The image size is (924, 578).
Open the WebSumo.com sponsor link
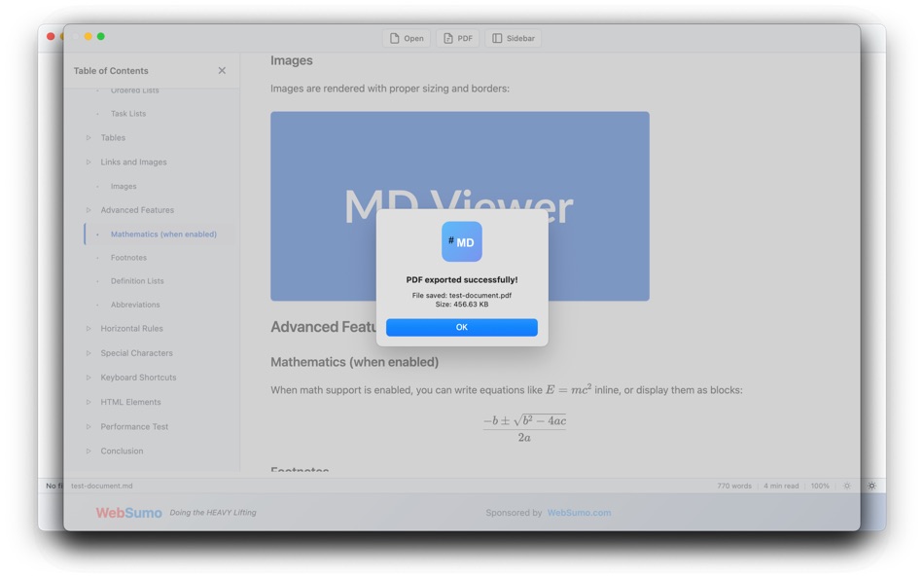[580, 512]
